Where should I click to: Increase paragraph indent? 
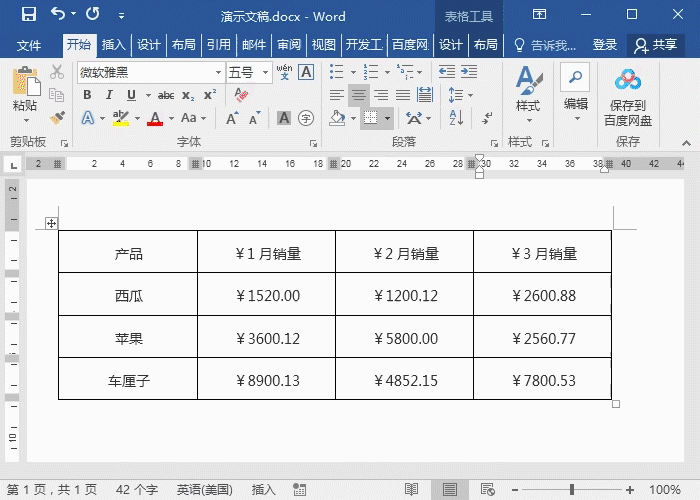click(469, 71)
